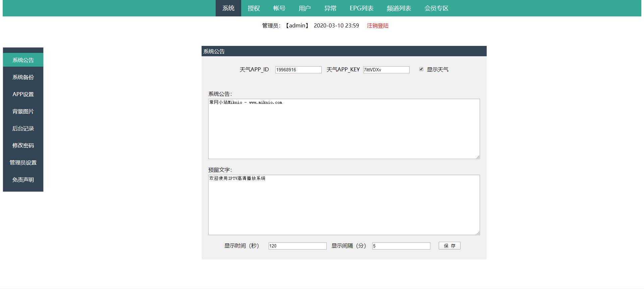644x289 pixels.
Task: Click inside the 系统公告 text area
Action: (x=344, y=129)
